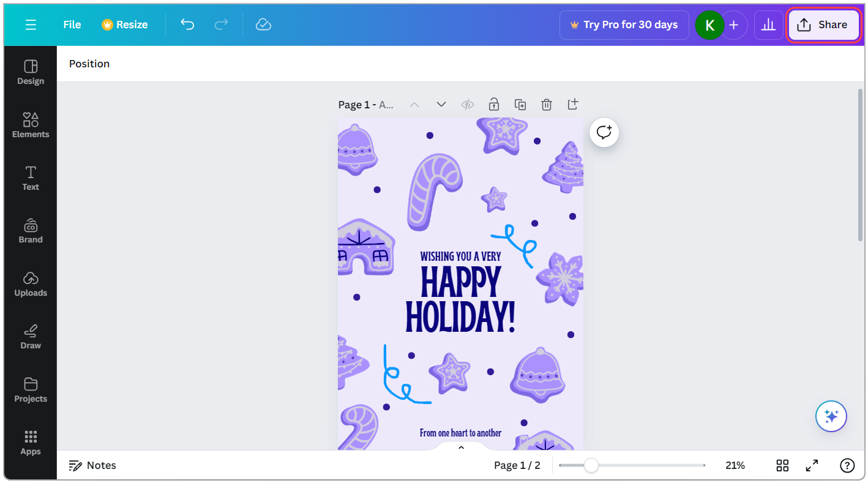The image size is (868, 483).
Task: Move Page 1 up with the up chevron
Action: [x=414, y=104]
